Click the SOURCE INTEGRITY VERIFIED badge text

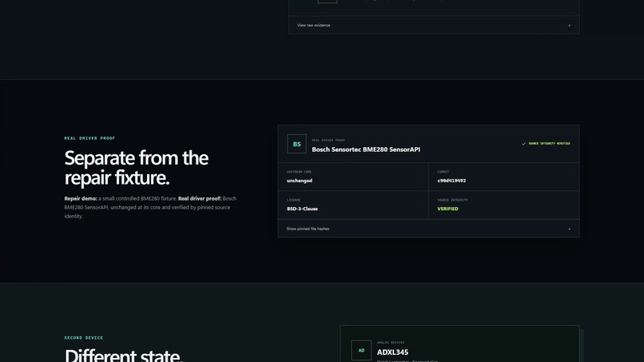[549, 143]
